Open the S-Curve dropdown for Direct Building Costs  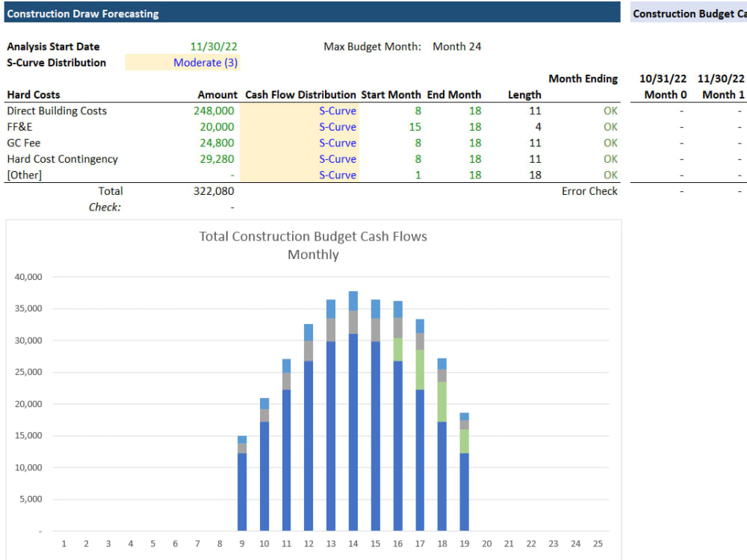[337, 111]
